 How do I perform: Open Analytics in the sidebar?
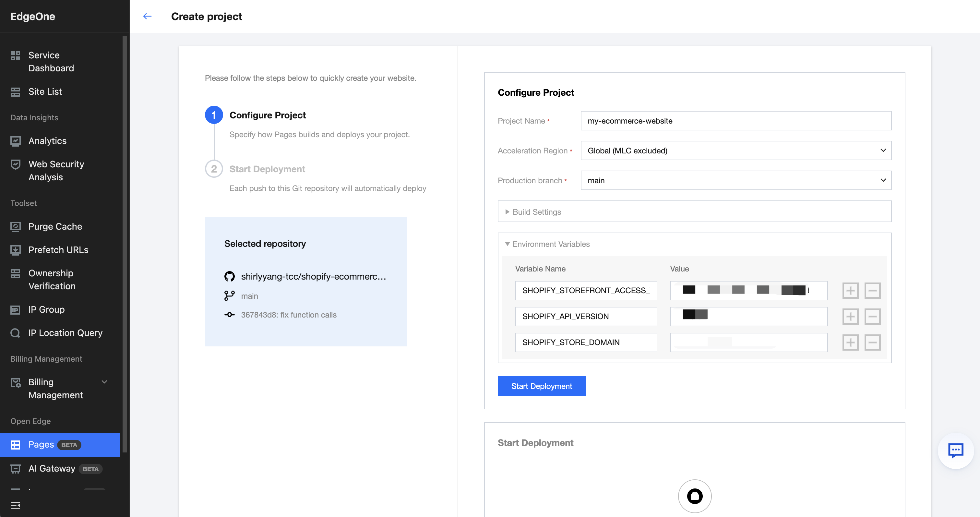point(48,141)
